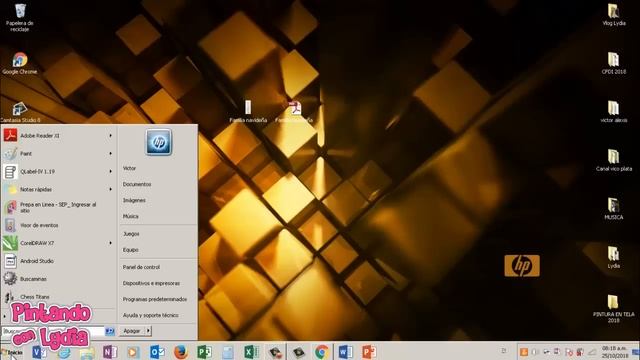Launch Outlook from the taskbar
This screenshot has height=360, width=640.
pos(157,351)
